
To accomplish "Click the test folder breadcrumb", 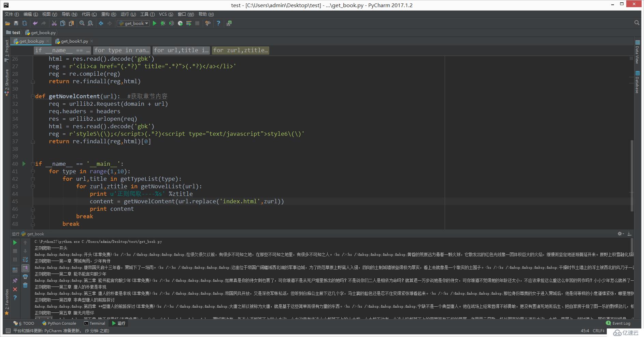I will (13, 32).
